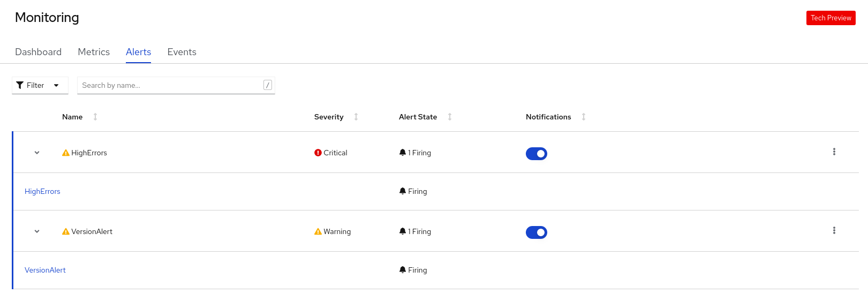Screen dimensions: 868x301
Task: Open kebab menu for HighErrors row
Action: [834, 152]
